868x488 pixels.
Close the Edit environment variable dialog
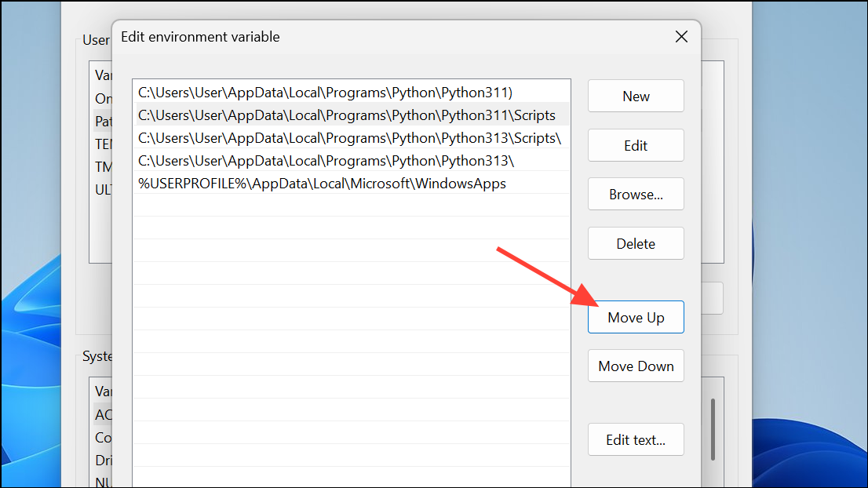tap(680, 37)
